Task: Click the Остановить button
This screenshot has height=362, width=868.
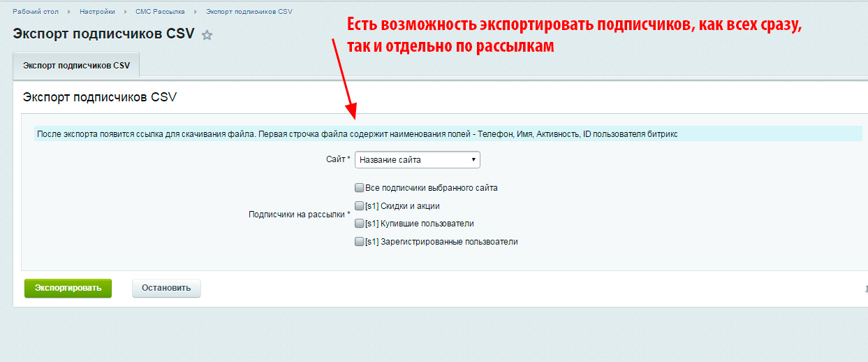Action: tap(166, 288)
